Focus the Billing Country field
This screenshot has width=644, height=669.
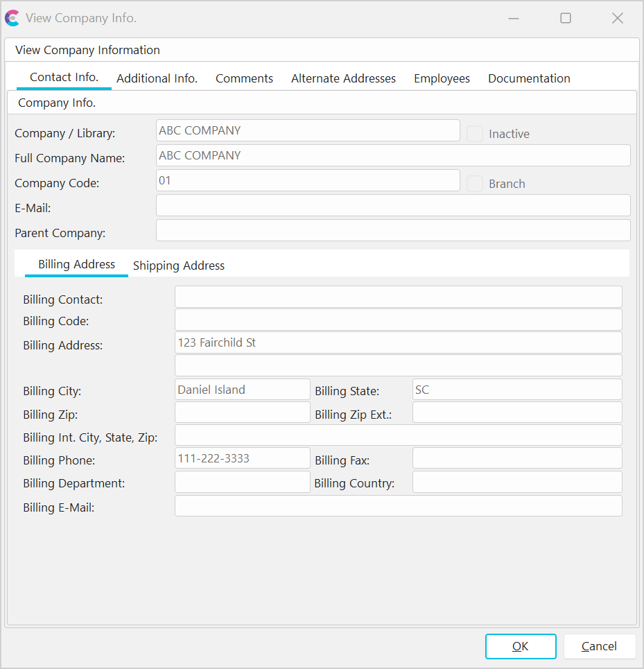coord(516,482)
